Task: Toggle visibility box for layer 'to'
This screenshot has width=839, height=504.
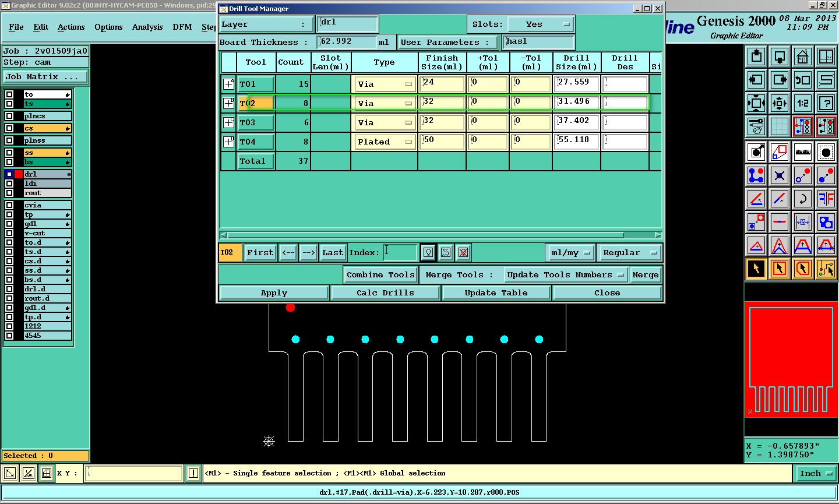Action: 9,94
